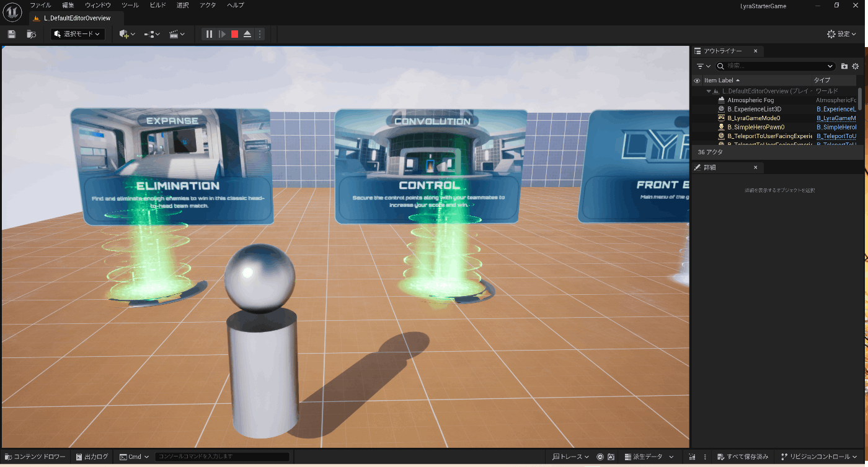Screen dimensions: 868x467
Task: Open the B_LyraGameM type blueprint link
Action: [836, 118]
